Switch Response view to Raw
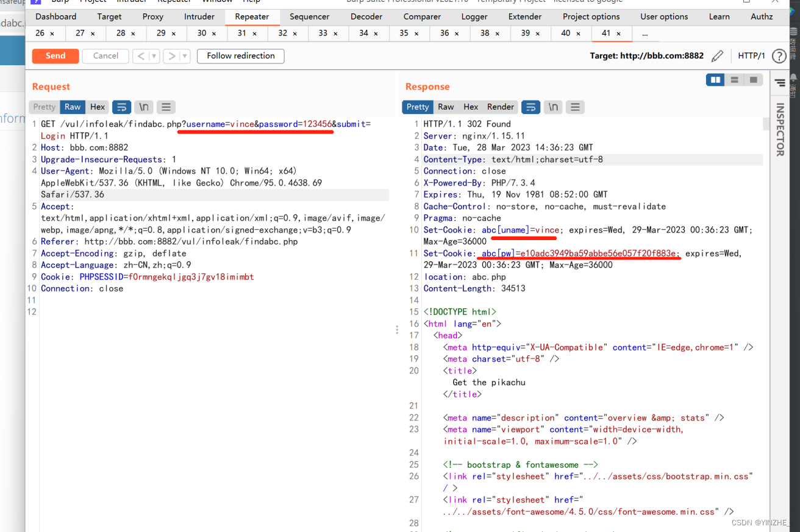Viewport: 800px width, 532px height. pos(446,107)
